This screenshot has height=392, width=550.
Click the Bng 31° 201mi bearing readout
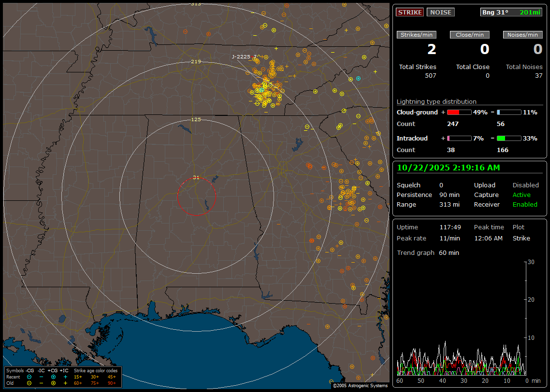click(511, 12)
